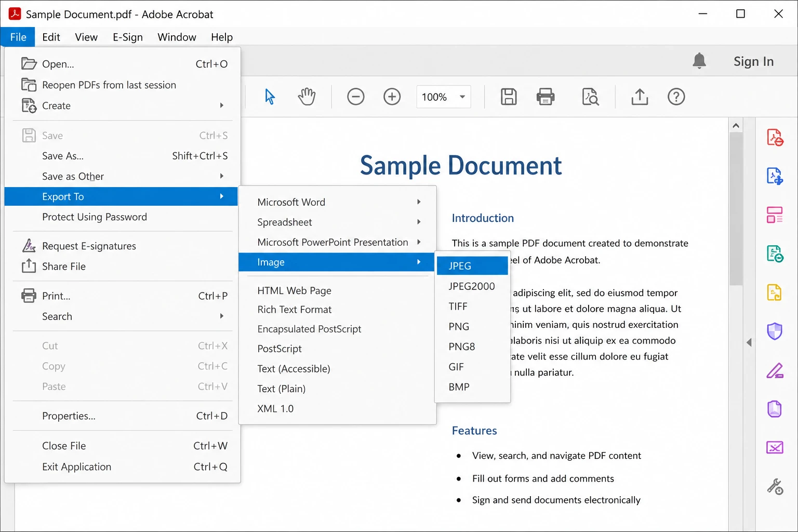Viewport: 798px width, 532px height.
Task: Choose HTML Web Page export
Action: click(x=337, y=290)
